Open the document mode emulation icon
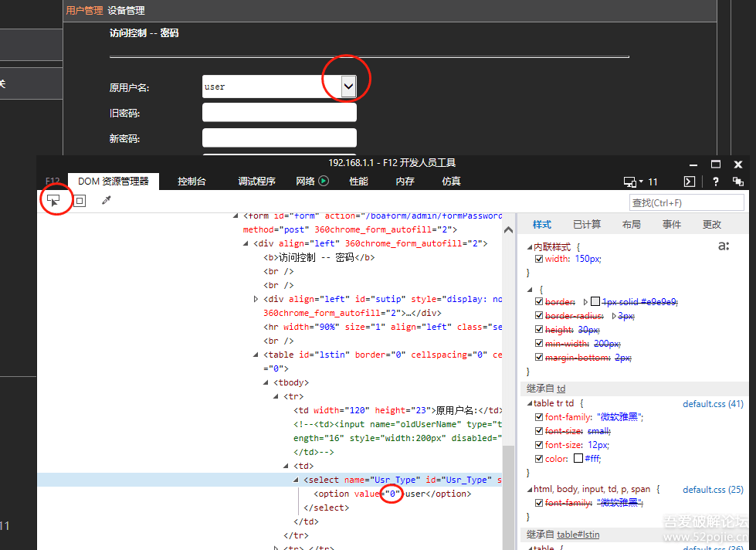 coord(629,182)
